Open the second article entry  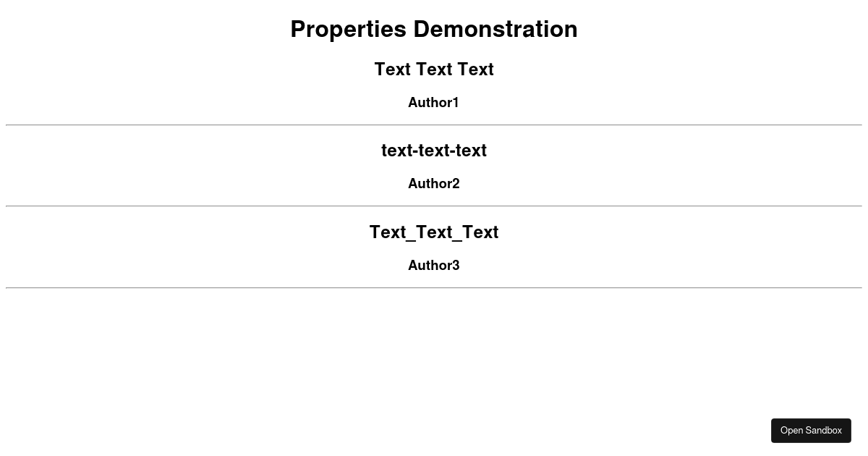click(x=434, y=165)
